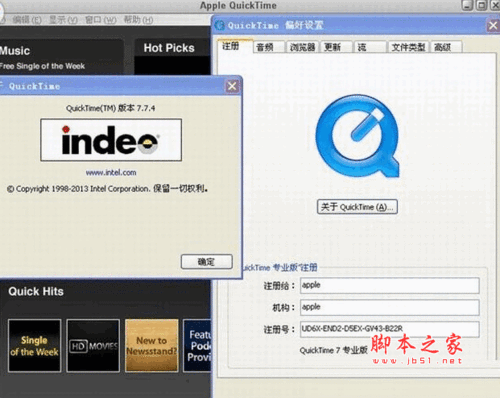This screenshot has height=398, width=500.
Task: Click the QuickTime(TM) 版本 7.7.4 text
Action: pos(110,108)
